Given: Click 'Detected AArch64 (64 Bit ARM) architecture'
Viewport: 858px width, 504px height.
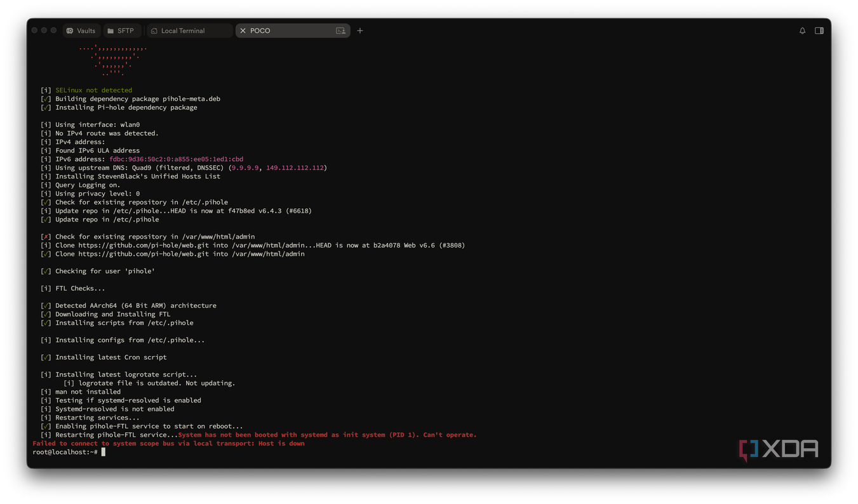Looking at the screenshot, I should click(136, 305).
